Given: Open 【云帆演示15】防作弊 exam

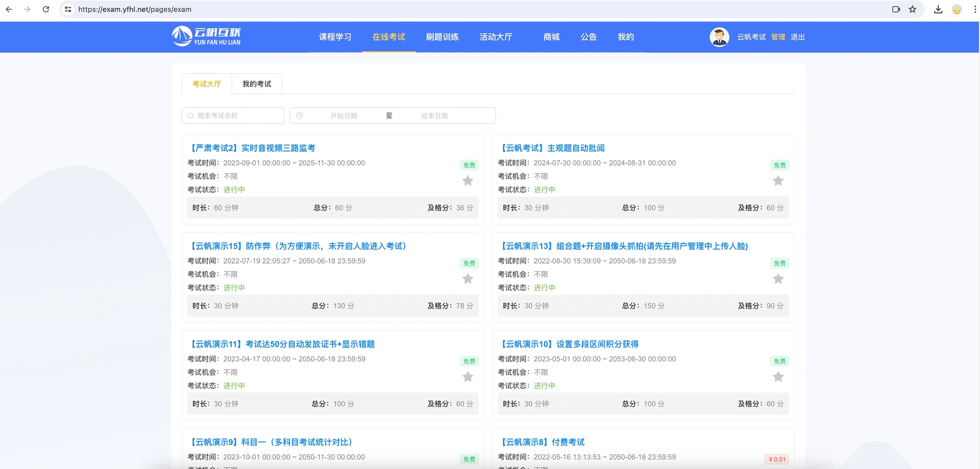Looking at the screenshot, I should click(x=298, y=246).
